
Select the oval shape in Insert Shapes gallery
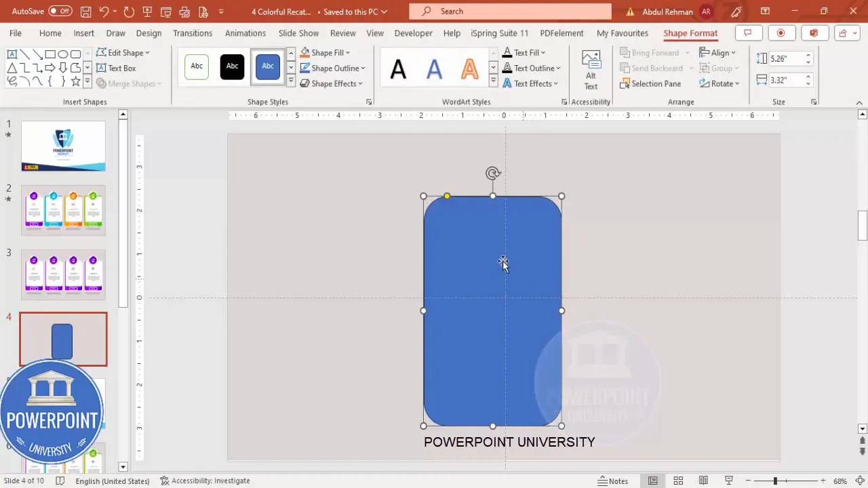tap(62, 53)
